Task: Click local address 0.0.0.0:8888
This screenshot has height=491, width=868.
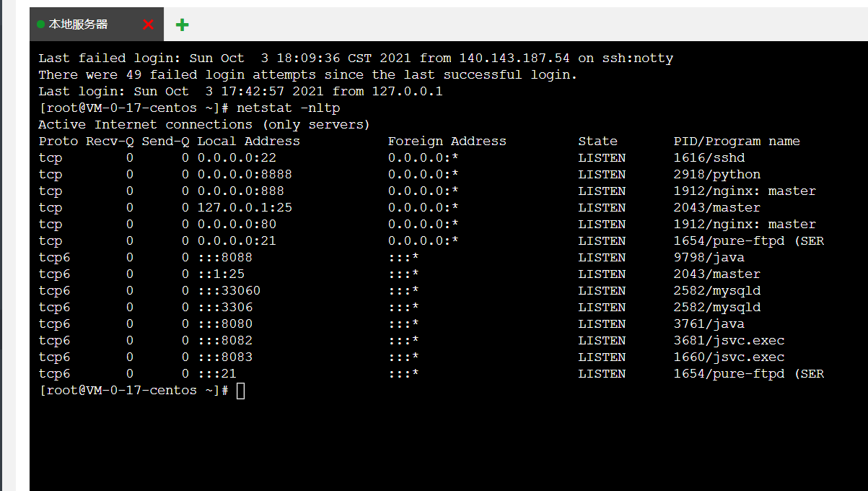Action: pyautogui.click(x=245, y=175)
